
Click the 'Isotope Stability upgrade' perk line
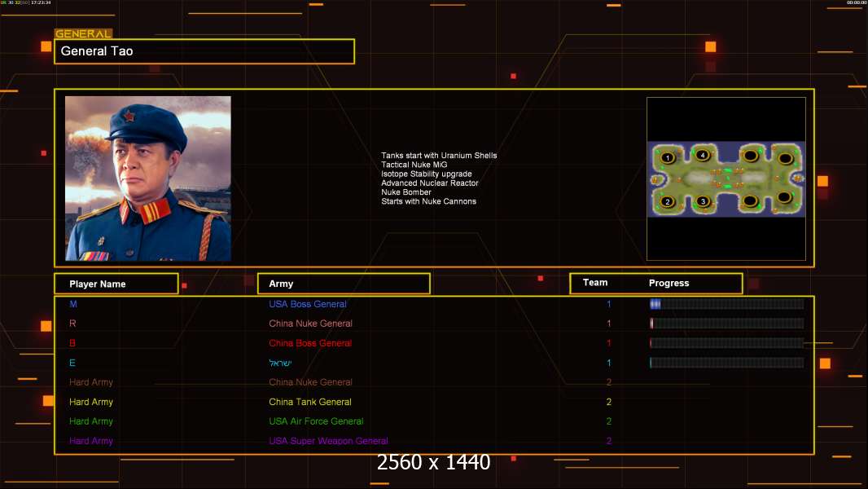[x=426, y=174]
